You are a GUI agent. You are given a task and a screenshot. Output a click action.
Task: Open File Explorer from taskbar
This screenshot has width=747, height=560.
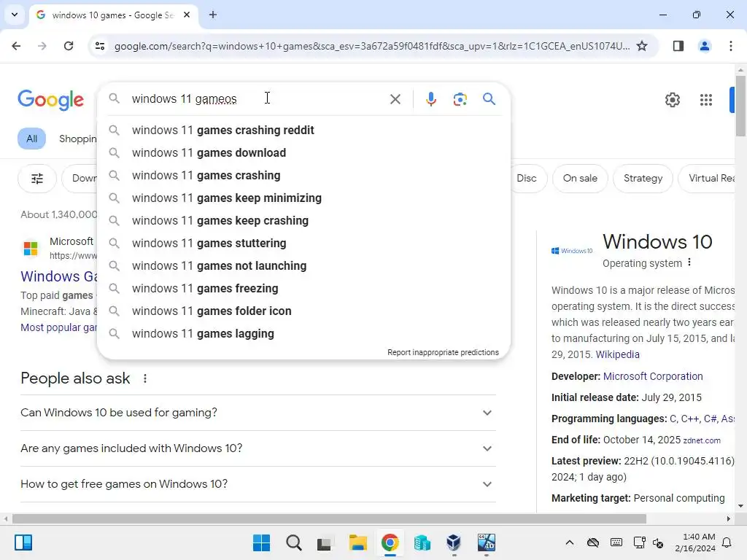[x=357, y=542]
